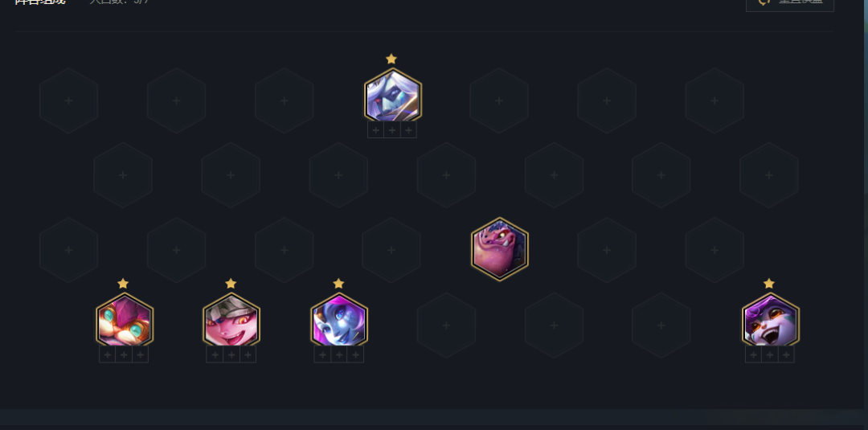Toggle star above the purple-hat champion

769,284
